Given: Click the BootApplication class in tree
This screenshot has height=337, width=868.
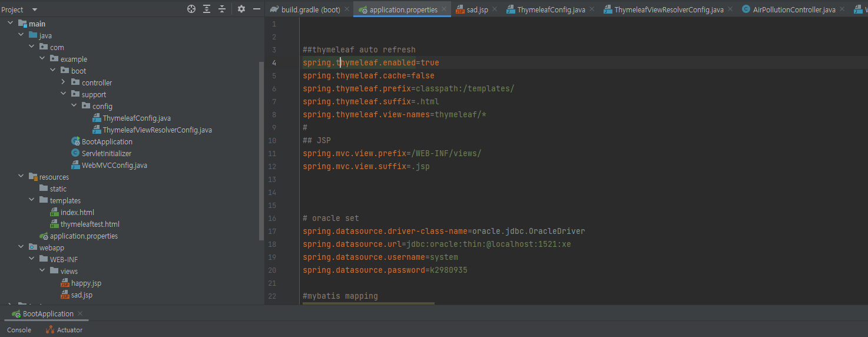Looking at the screenshot, I should (x=107, y=141).
